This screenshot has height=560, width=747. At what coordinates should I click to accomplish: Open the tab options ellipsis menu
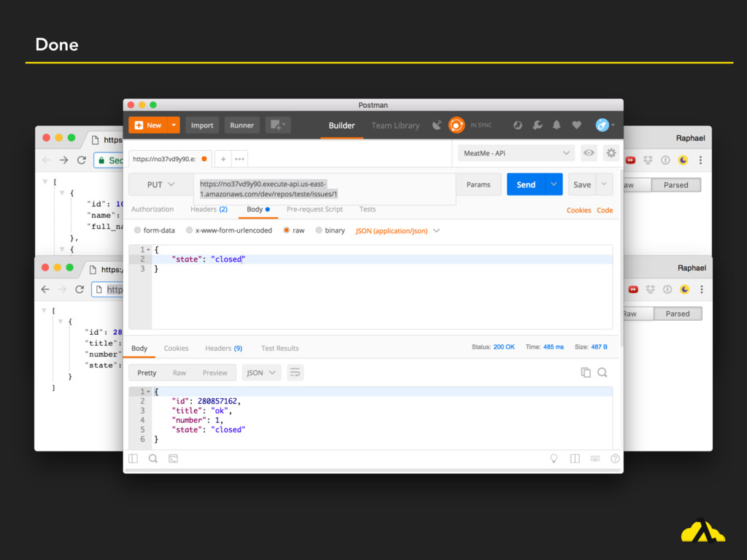pos(239,159)
